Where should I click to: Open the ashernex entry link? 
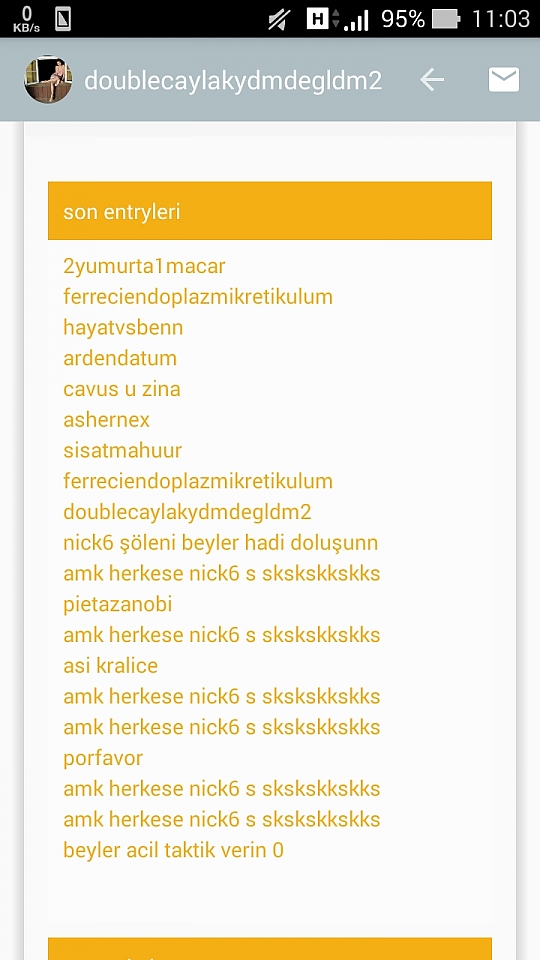click(x=107, y=420)
